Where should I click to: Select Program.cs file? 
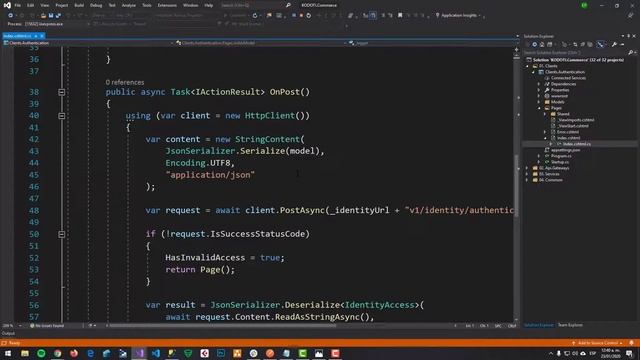(561, 156)
